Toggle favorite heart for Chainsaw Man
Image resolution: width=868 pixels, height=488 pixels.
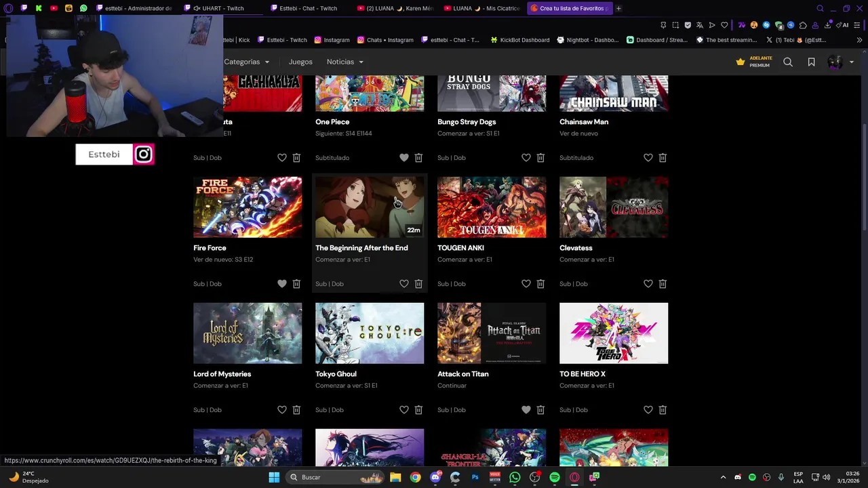coord(648,158)
